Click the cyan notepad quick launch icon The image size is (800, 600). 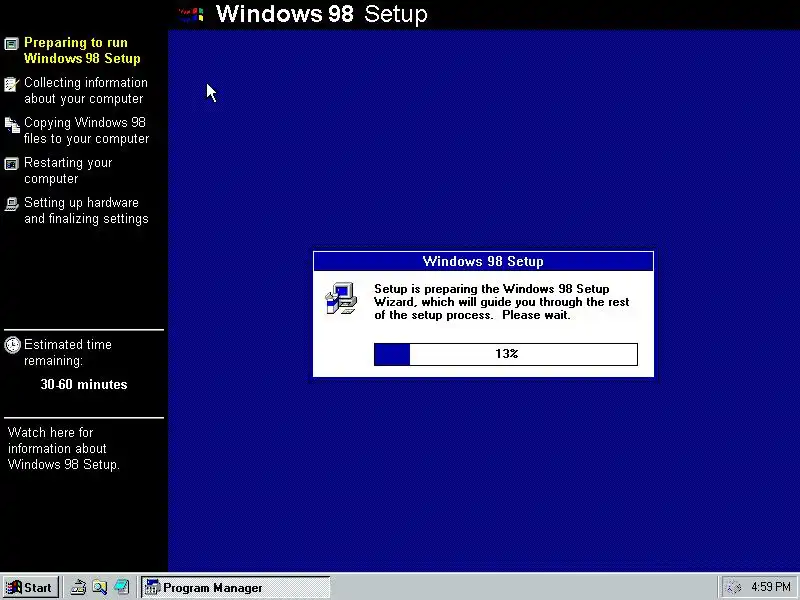[x=121, y=587]
